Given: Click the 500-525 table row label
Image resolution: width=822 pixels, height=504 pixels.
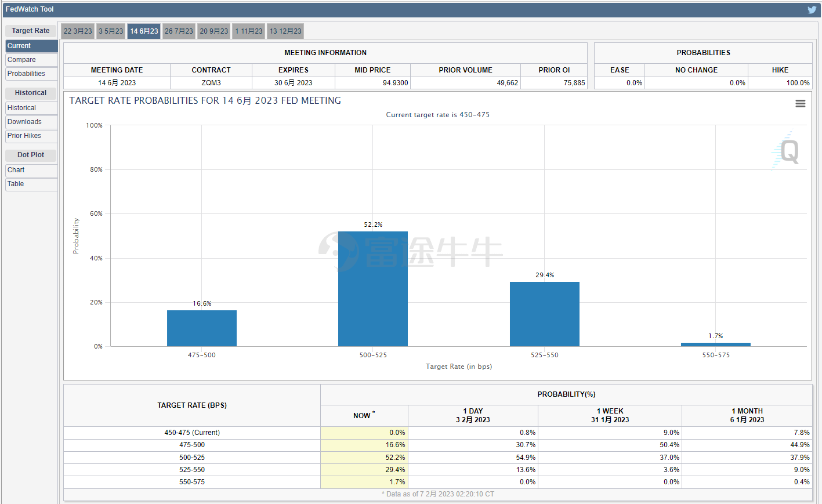Looking at the screenshot, I should coord(192,458).
